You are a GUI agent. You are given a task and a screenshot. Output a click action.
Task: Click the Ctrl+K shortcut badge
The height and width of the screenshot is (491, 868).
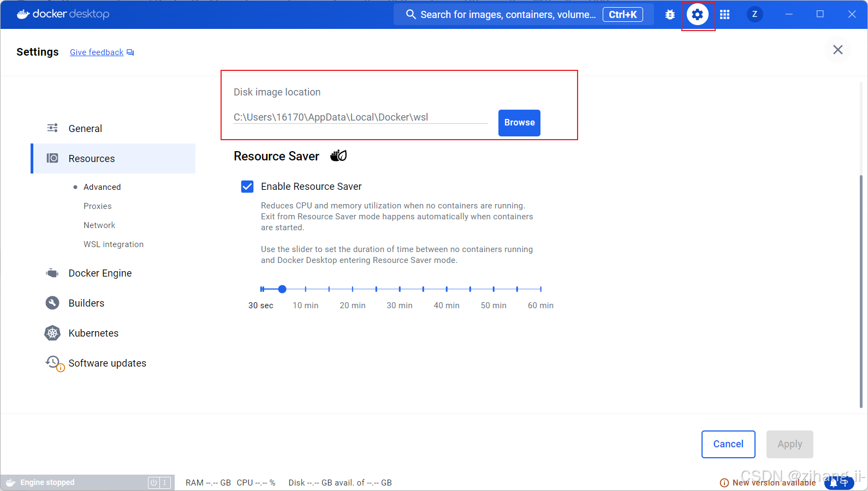tap(622, 15)
